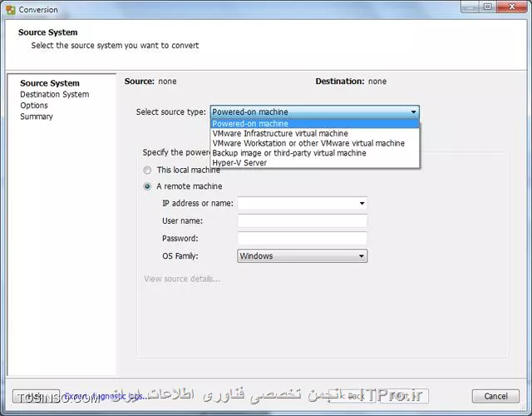Click the Cancel button

495,396
